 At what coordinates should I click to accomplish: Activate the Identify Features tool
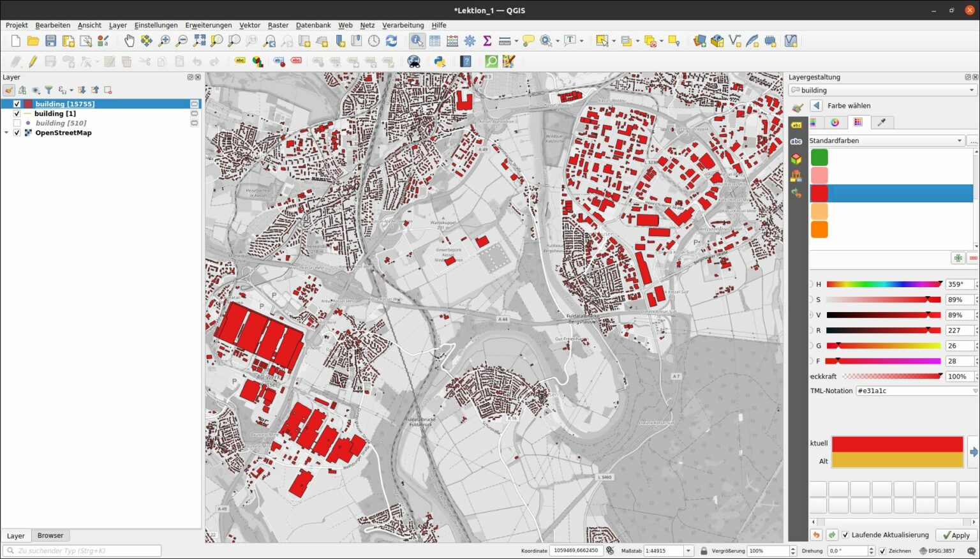click(x=417, y=40)
